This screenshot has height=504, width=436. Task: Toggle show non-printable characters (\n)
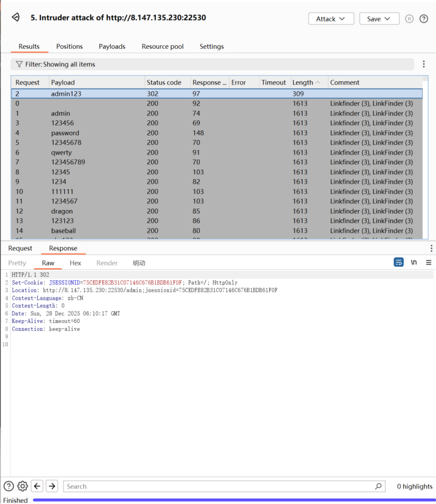(414, 262)
